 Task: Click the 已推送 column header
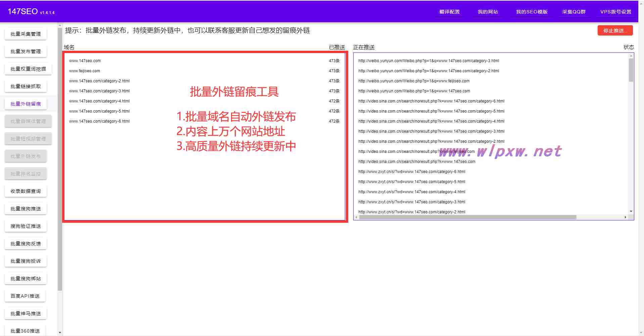point(337,47)
